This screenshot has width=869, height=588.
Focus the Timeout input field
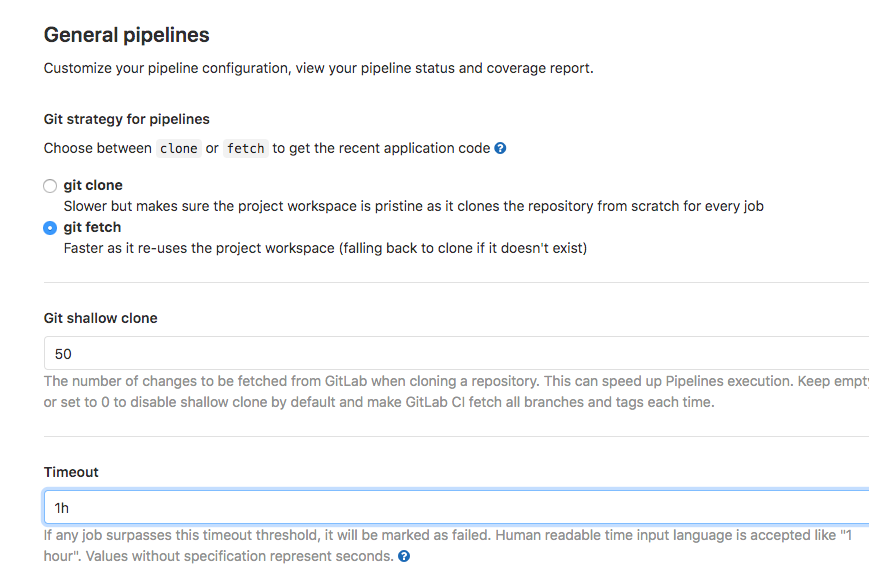click(456, 508)
